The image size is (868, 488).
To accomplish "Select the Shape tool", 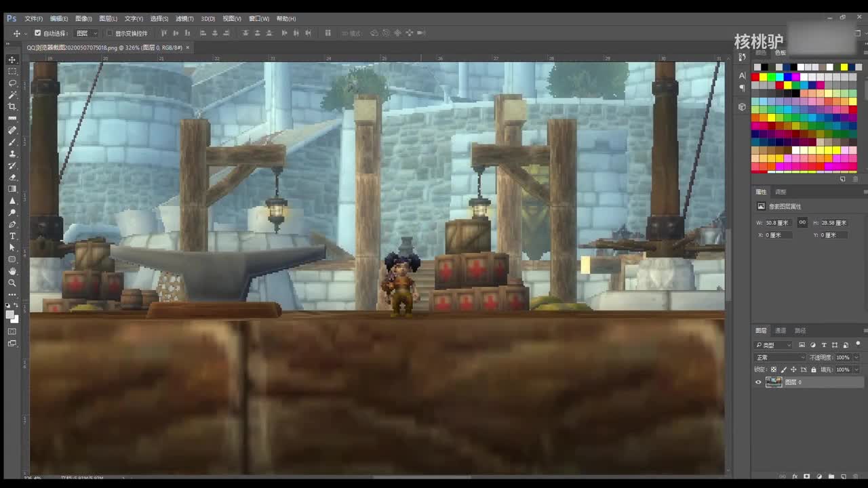I will (x=12, y=260).
